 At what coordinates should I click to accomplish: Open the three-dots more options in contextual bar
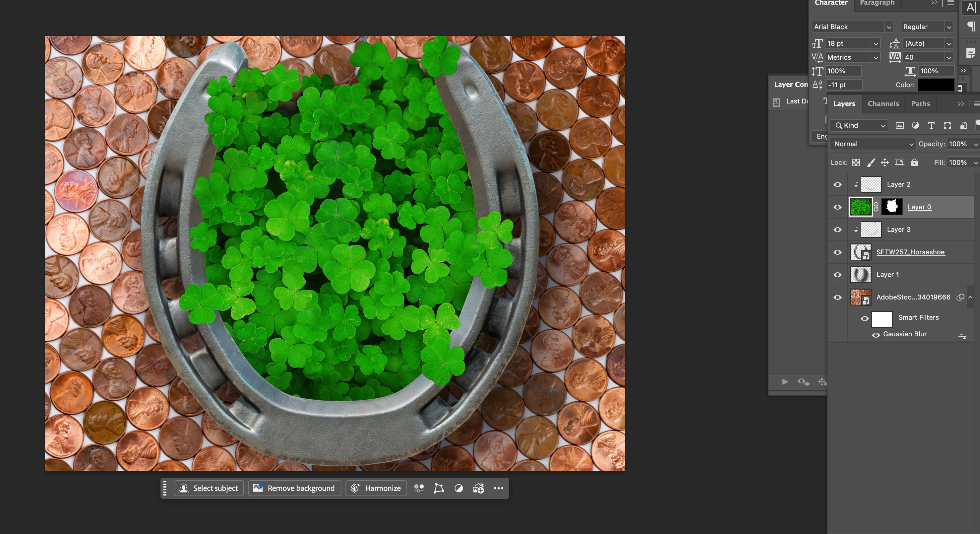498,488
